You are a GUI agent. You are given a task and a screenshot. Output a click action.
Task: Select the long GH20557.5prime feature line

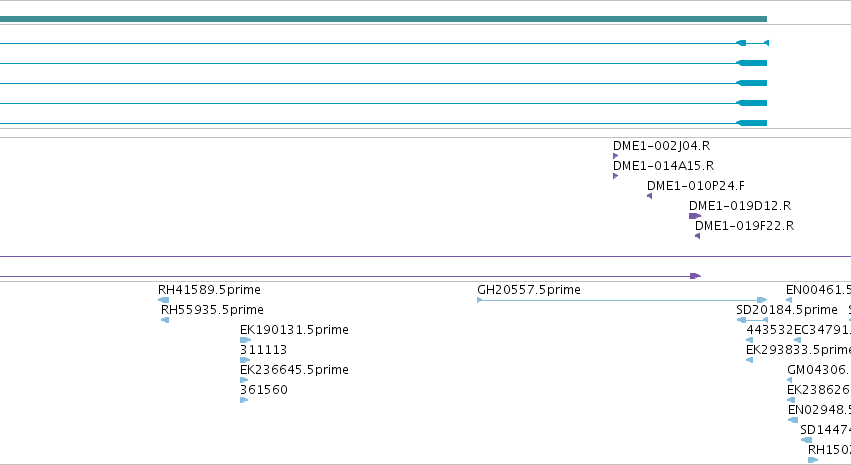point(622,300)
